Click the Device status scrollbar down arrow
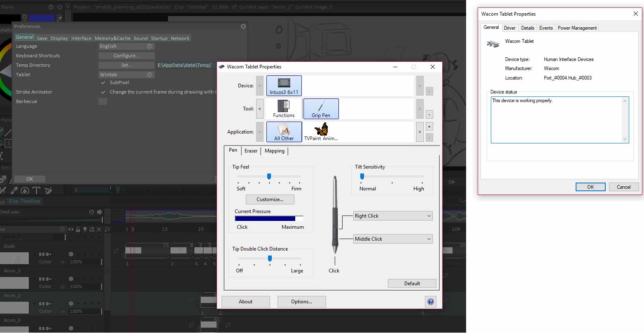 click(x=625, y=139)
